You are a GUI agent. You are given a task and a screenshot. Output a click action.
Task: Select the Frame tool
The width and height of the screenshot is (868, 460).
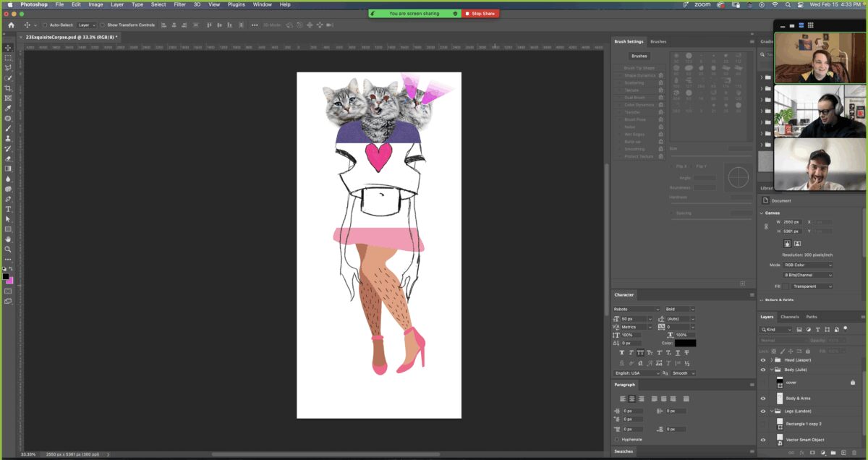pyautogui.click(x=8, y=98)
